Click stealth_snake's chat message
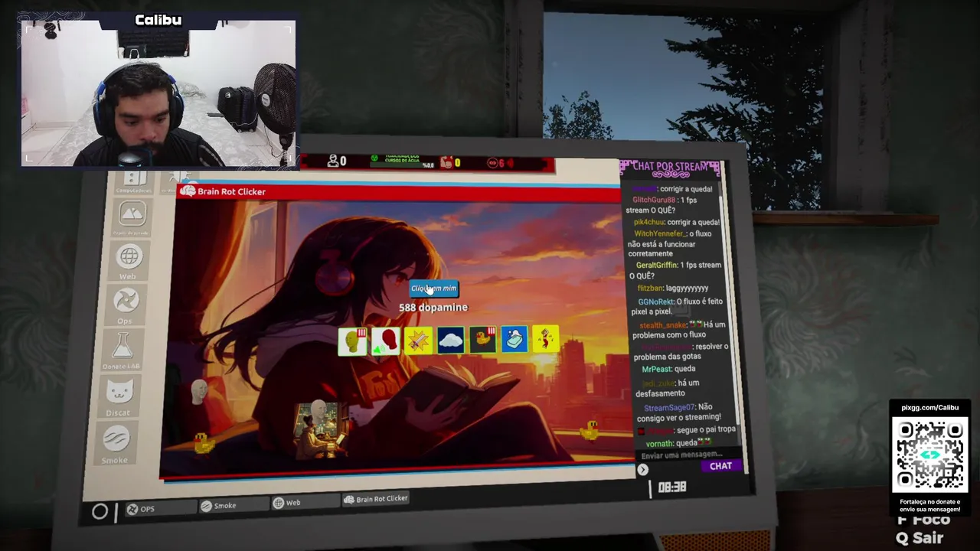980x551 pixels. (680, 330)
